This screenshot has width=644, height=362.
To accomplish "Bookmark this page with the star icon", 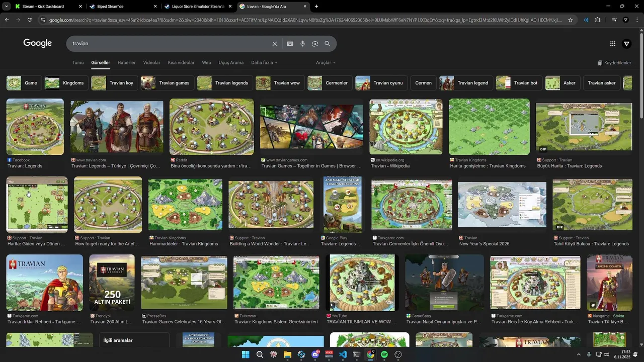I will (570, 20).
